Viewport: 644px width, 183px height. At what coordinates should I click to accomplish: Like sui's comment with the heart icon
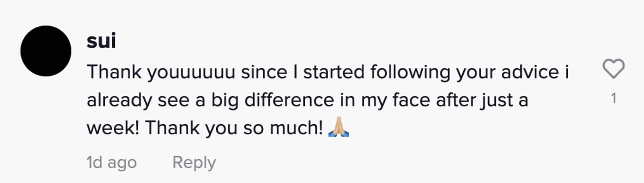(613, 69)
